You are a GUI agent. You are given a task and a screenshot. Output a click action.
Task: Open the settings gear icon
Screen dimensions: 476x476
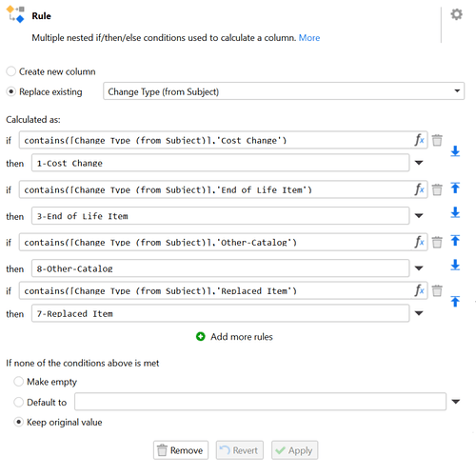tap(456, 14)
